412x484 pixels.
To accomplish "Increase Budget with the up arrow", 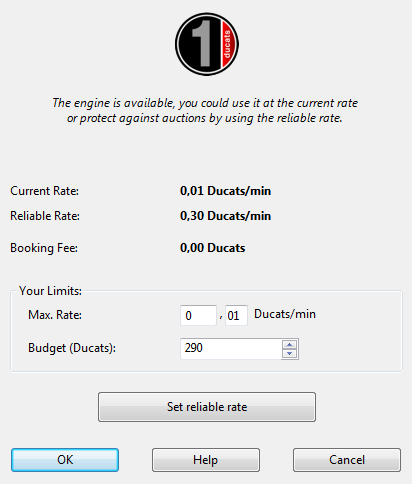I will click(x=289, y=344).
